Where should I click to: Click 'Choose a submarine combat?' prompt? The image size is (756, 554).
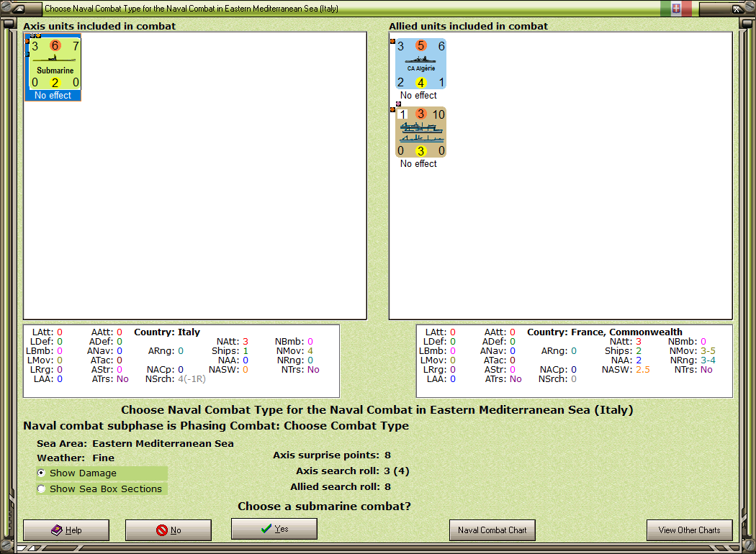point(324,507)
